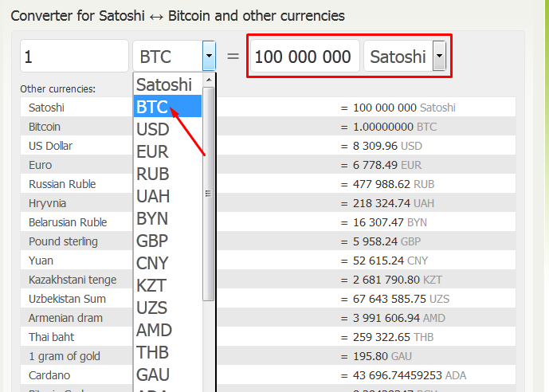Pick UZS from the dropdown list
This screenshot has width=549, height=392.
point(167,308)
